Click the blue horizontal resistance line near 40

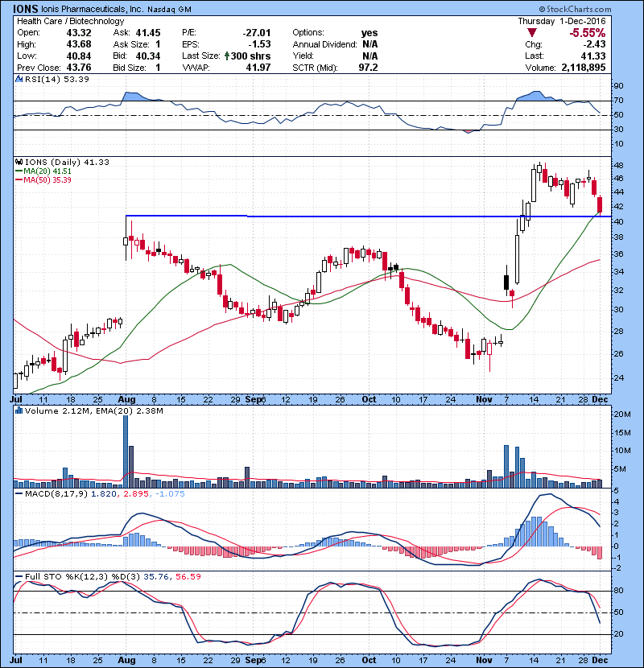pyautogui.click(x=369, y=216)
